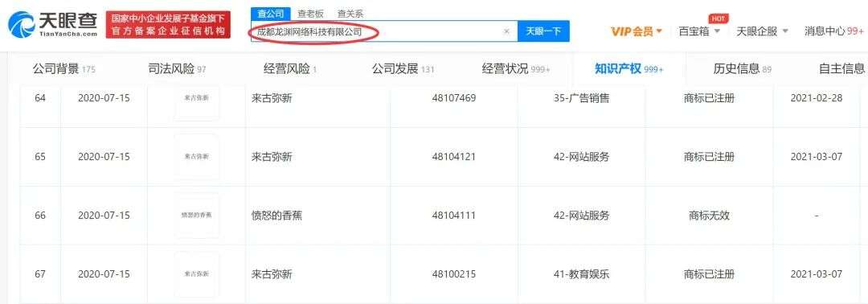Screen dimensions: 868x304
Task: Click the date 2021-02-28
Action: [816, 99]
